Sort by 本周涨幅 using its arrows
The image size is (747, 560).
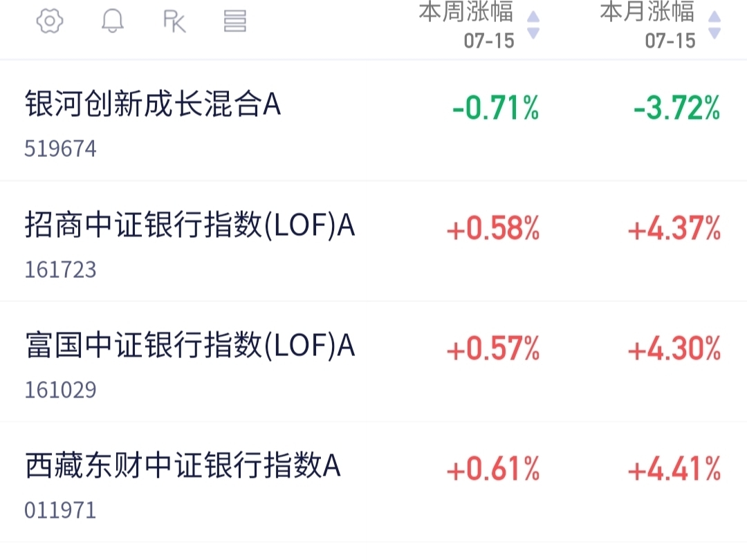[x=533, y=25]
